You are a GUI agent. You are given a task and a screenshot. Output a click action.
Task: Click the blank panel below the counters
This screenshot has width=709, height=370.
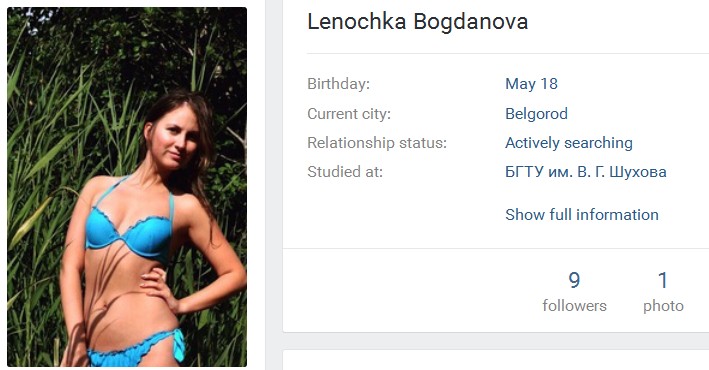pos(496,360)
